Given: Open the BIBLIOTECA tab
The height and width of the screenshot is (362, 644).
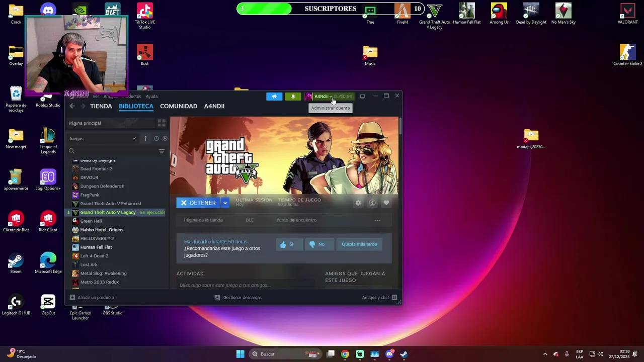Looking at the screenshot, I should tap(136, 106).
